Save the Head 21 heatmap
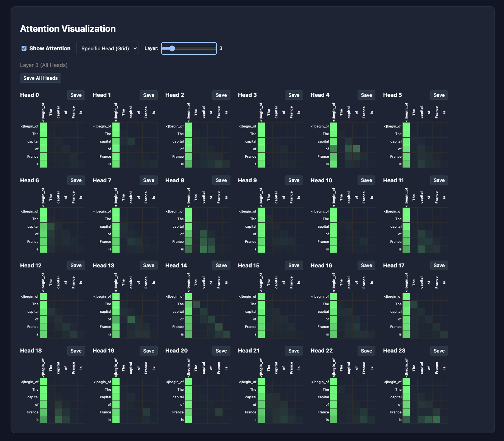The height and width of the screenshot is (441, 504). coord(294,351)
